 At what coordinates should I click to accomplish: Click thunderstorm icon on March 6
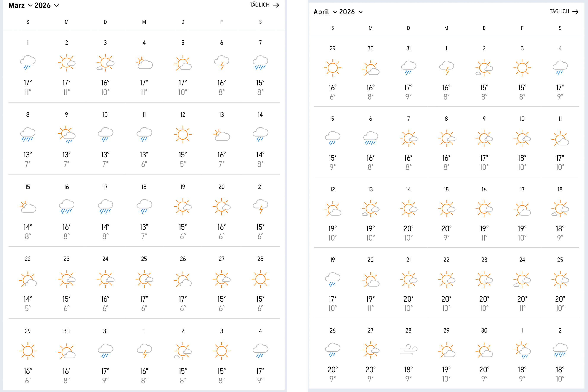221,63
